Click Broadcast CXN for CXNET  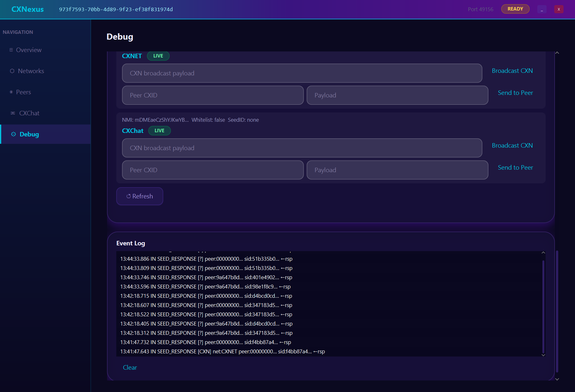(512, 71)
